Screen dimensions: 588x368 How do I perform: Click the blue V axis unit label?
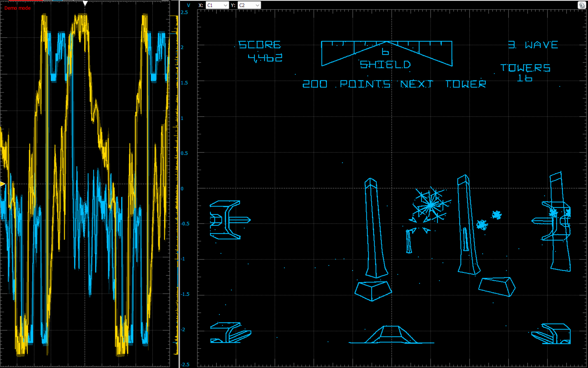click(188, 5)
